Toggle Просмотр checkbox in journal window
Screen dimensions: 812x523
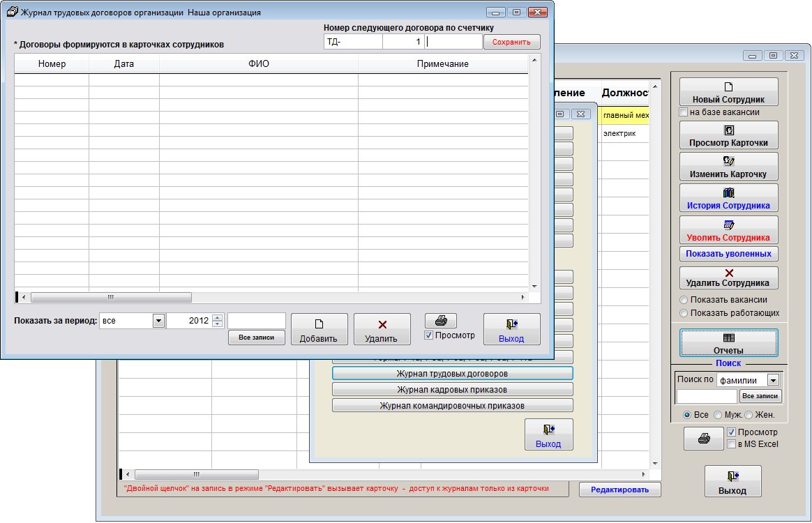tap(428, 335)
